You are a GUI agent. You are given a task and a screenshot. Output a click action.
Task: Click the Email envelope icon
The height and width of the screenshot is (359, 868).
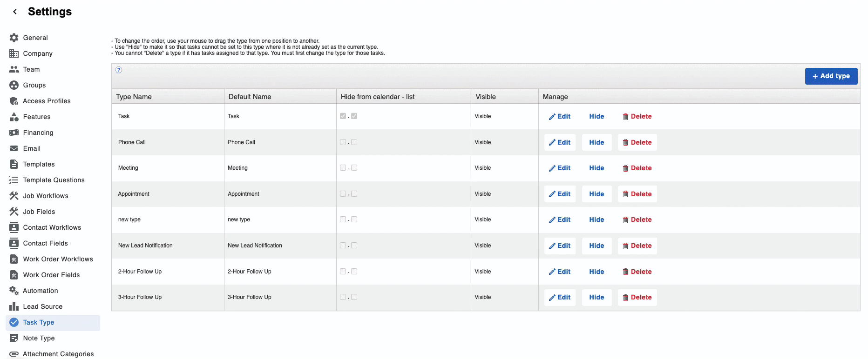[14, 148]
